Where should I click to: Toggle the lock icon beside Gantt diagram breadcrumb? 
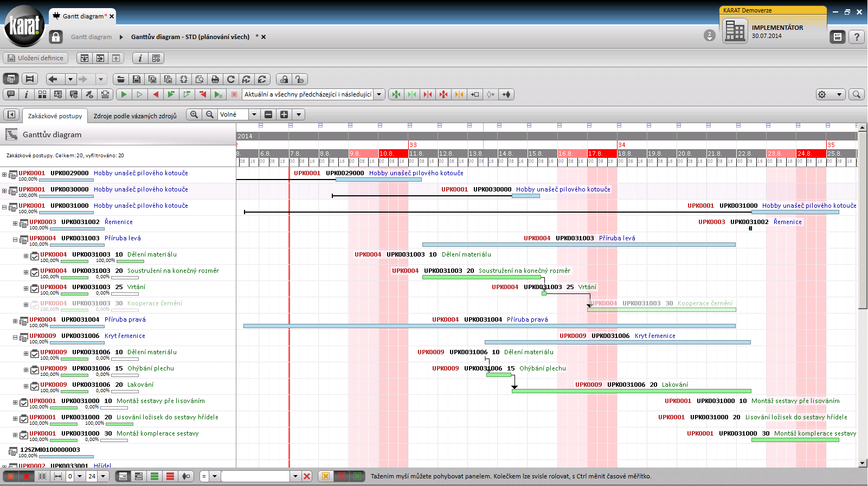pyautogui.click(x=56, y=37)
